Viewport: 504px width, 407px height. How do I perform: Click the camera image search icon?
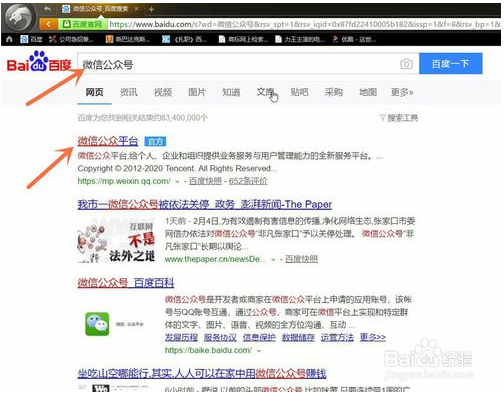coord(406,63)
